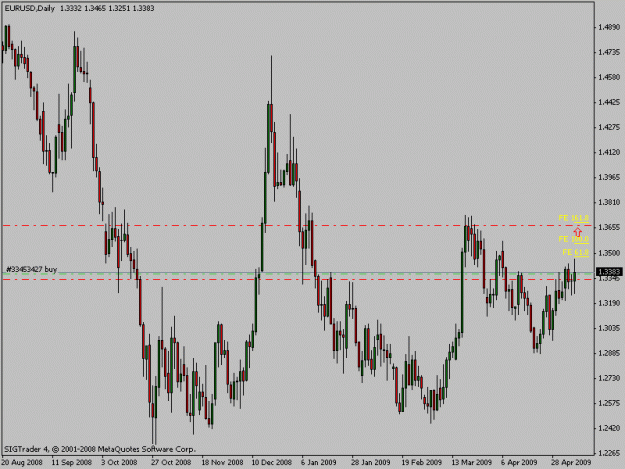The image size is (625, 469).
Task: Click the 18 Nov 2008 date label
Action: (222, 462)
